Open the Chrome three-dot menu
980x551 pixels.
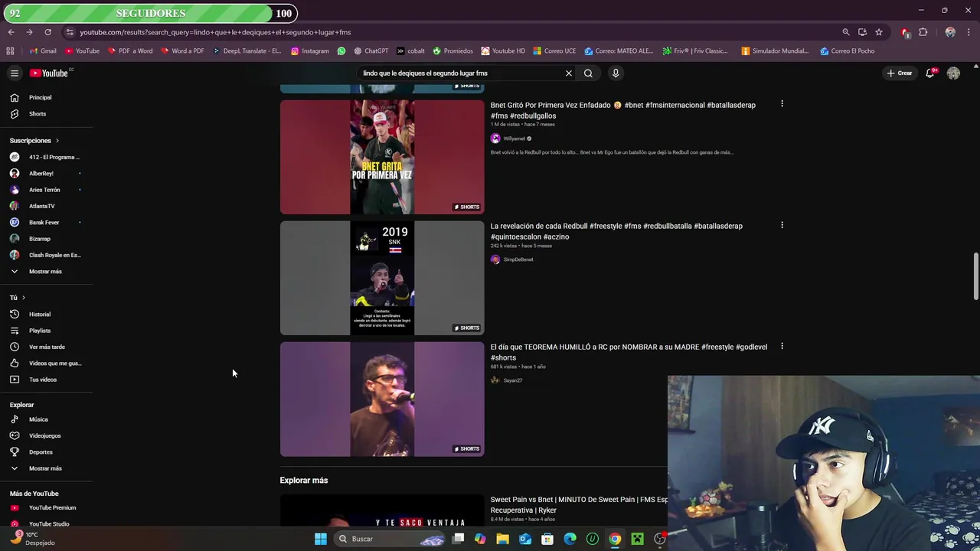[969, 32]
